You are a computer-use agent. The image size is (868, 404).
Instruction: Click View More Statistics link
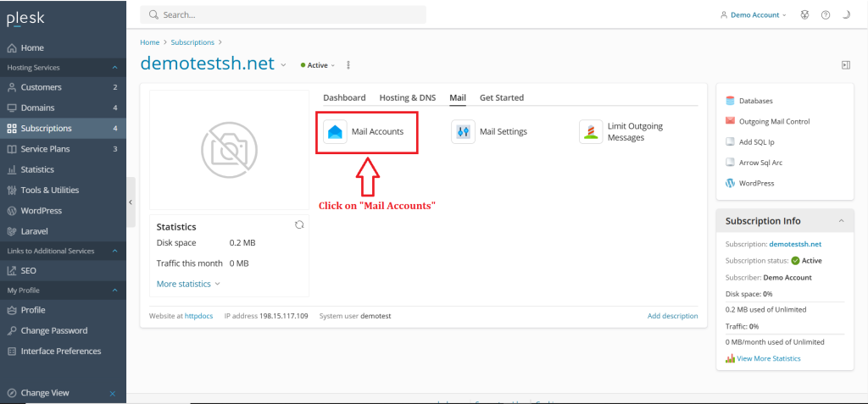click(x=768, y=358)
